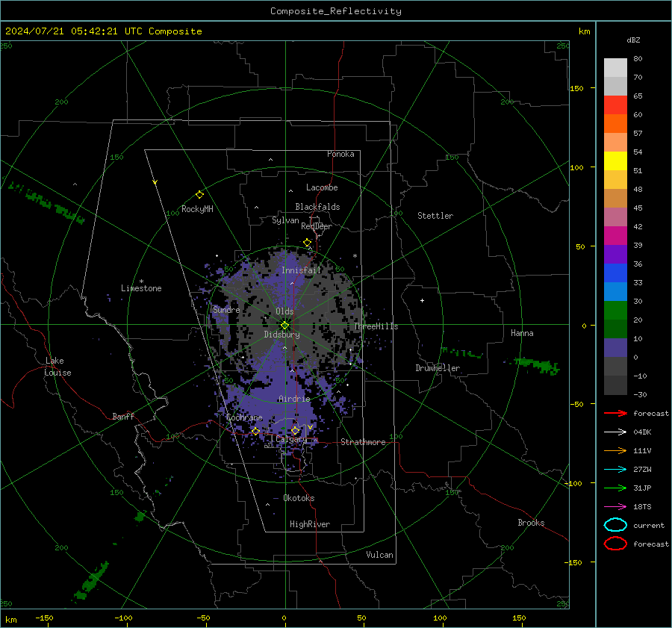Screen dimensions: 672x628
Task: Select the dark green 10–20 dBZ swatch
Action: (615, 329)
